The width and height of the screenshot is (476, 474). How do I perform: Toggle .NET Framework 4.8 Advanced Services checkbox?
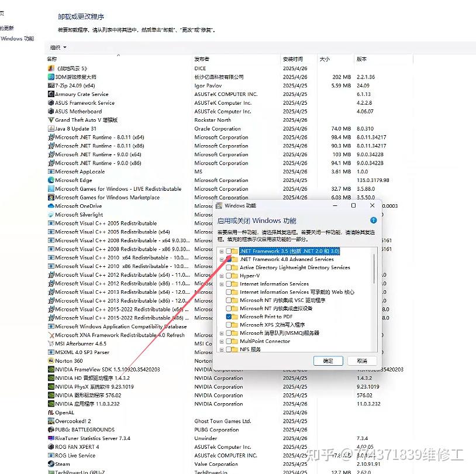[229, 259]
